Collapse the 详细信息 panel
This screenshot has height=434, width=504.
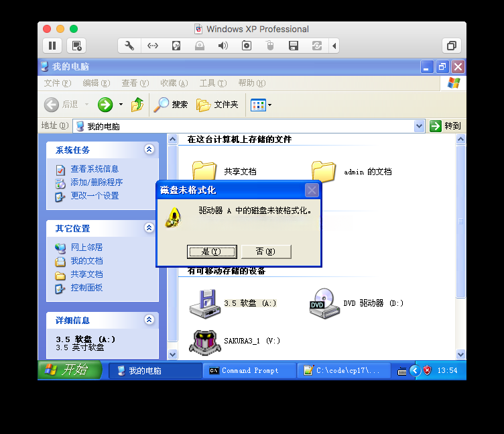click(x=149, y=320)
